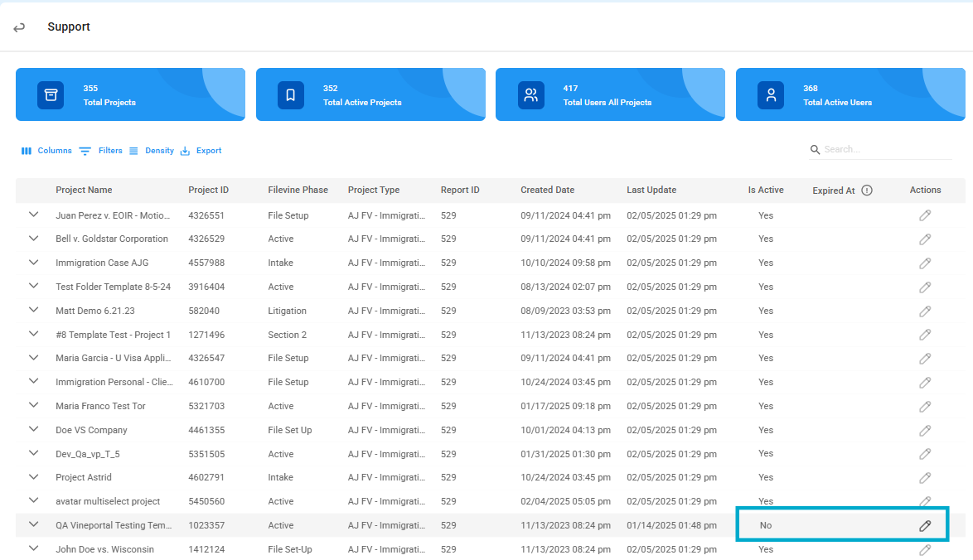Click the back arrow next to Support
Viewport: 973px width, 560px height.
(x=19, y=27)
